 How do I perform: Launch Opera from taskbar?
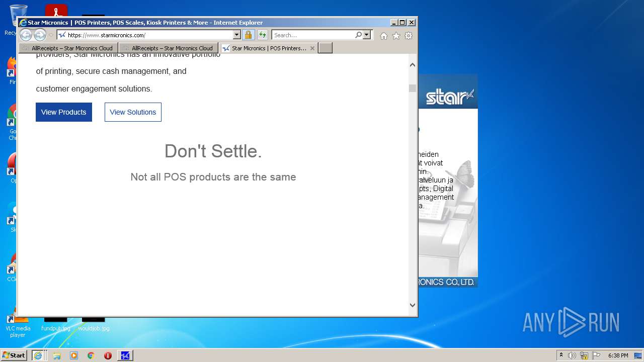(x=108, y=355)
